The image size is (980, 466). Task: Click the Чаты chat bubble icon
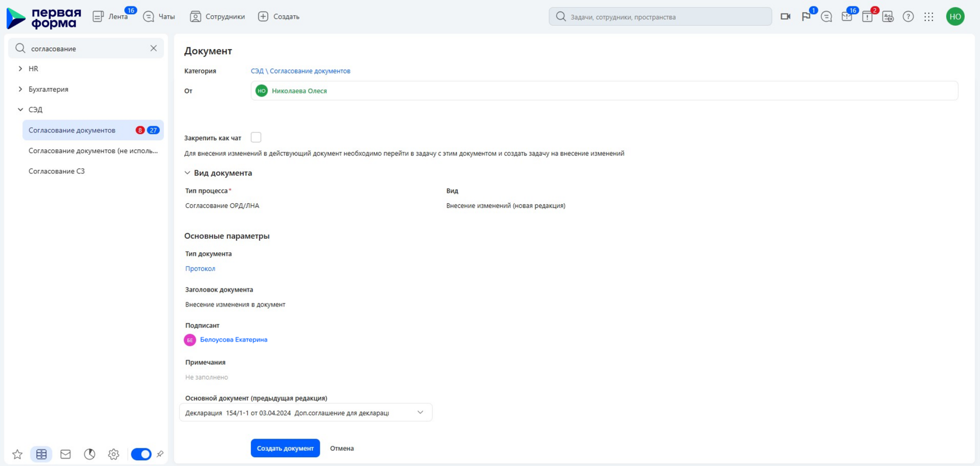pyautogui.click(x=149, y=17)
